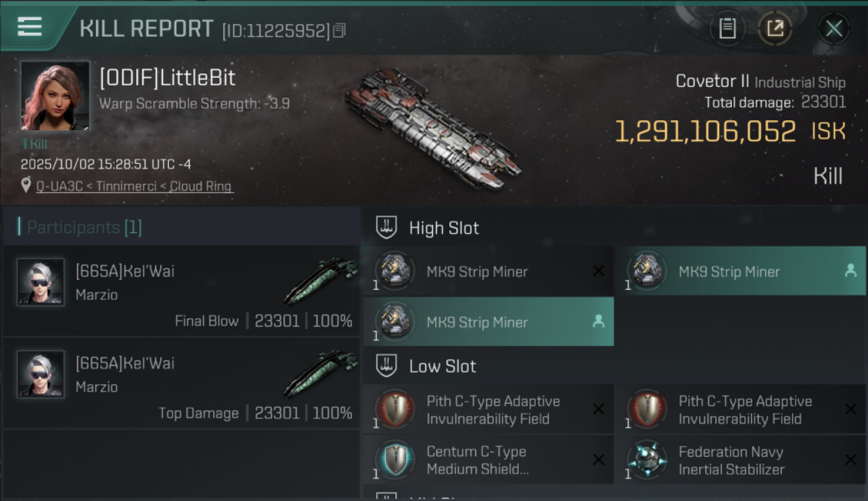Click the Federation Navy Inertial Stabilizer icon

(646, 460)
